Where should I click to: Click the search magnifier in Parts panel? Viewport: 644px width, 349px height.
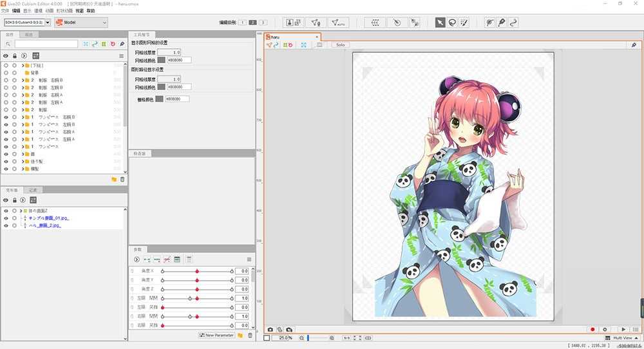(x=8, y=44)
